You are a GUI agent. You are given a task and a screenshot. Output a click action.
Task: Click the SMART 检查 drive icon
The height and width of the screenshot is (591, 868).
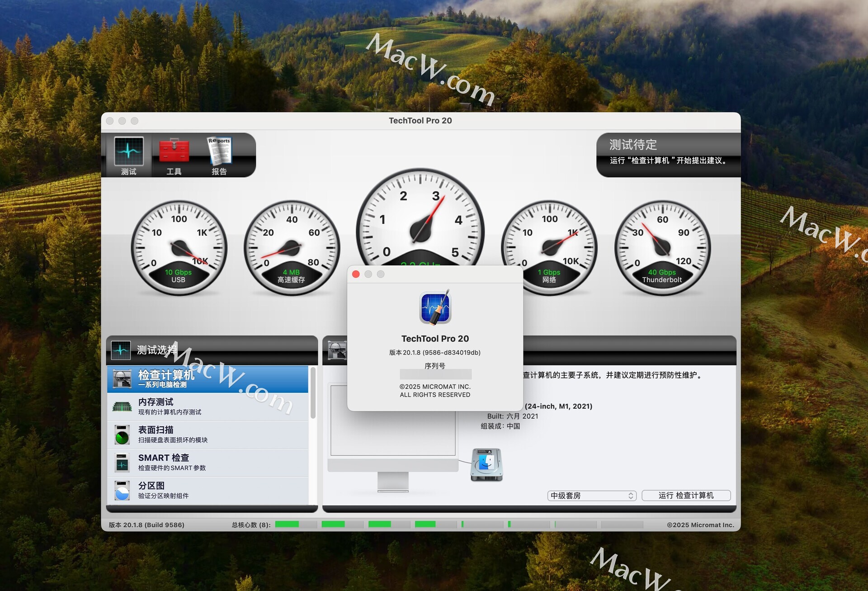[x=122, y=463]
